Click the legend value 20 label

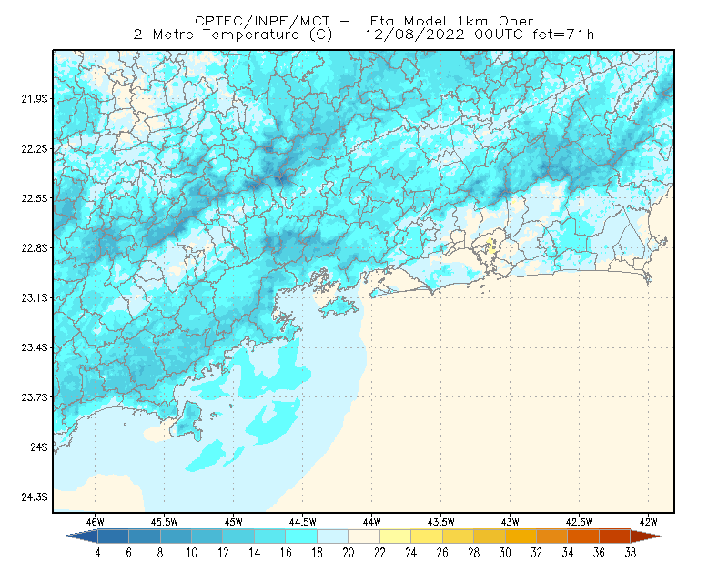coord(349,553)
